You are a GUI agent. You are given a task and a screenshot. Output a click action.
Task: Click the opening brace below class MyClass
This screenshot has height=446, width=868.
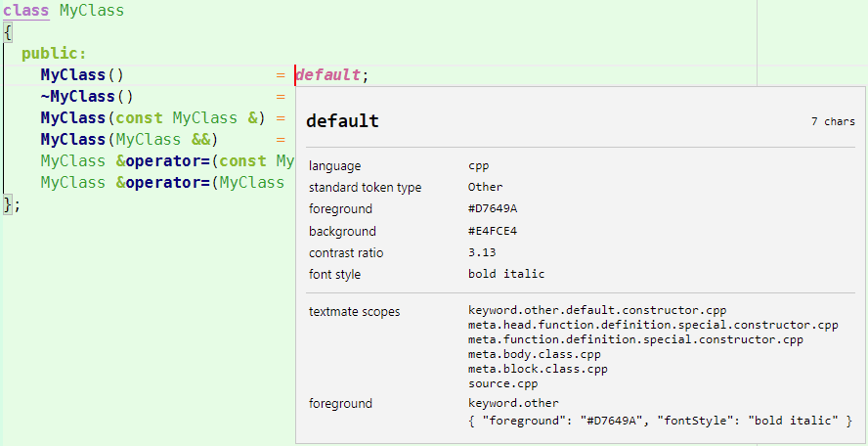click(x=7, y=31)
